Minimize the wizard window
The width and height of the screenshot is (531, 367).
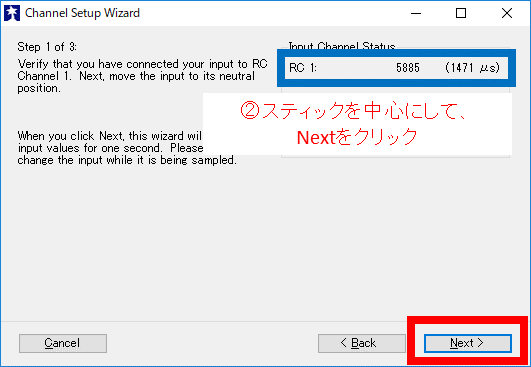coord(416,13)
